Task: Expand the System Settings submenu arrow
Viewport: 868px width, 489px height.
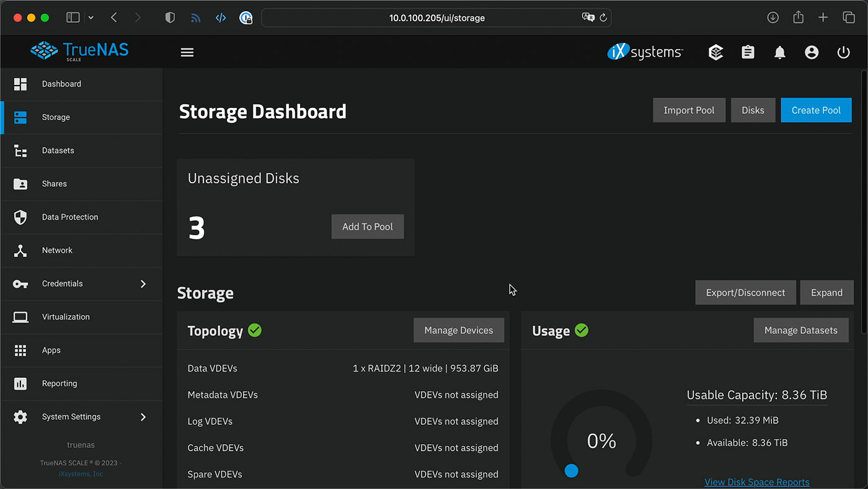Action: [143, 417]
